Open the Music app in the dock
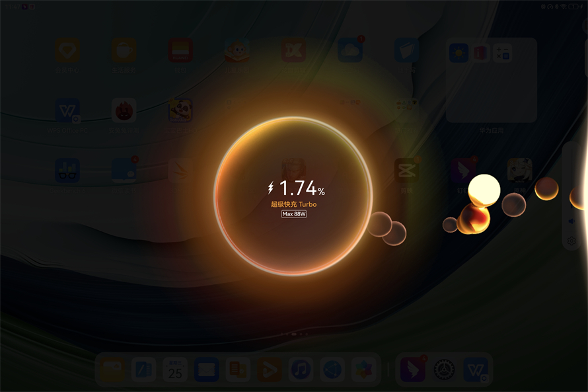 [x=301, y=370]
